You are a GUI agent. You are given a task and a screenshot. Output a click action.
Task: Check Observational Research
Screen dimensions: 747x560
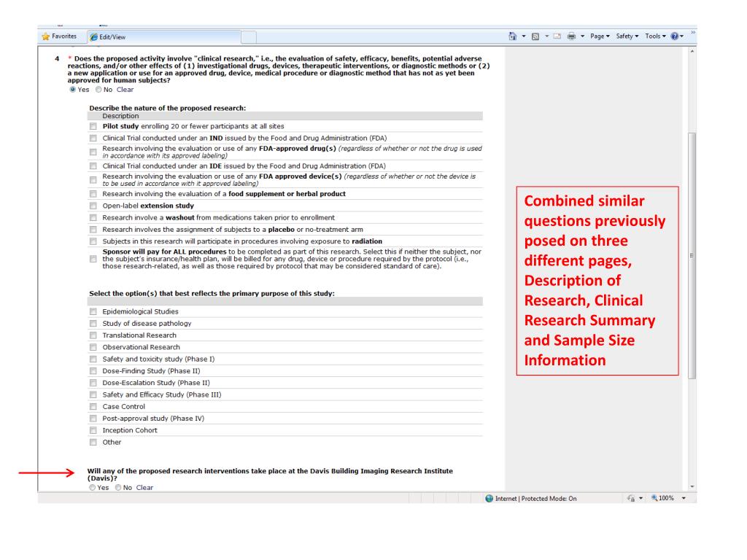(x=93, y=347)
